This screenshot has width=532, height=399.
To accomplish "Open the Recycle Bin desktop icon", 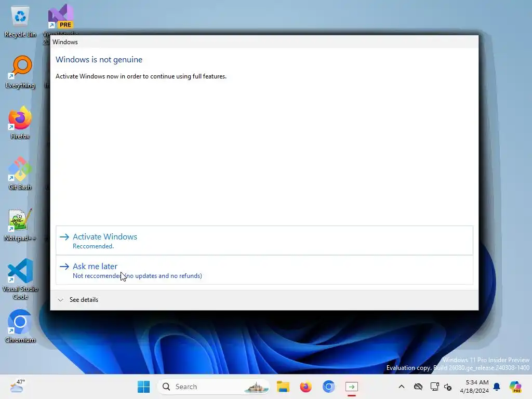I will [20, 21].
